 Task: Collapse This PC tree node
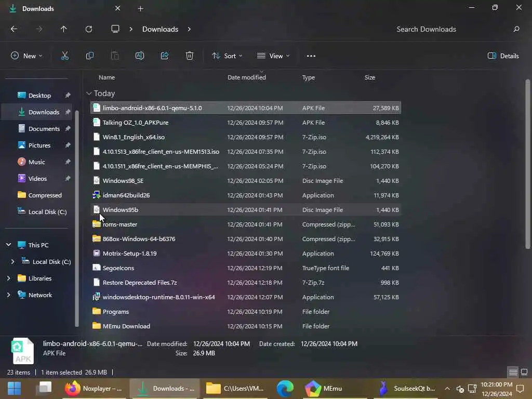click(x=8, y=245)
